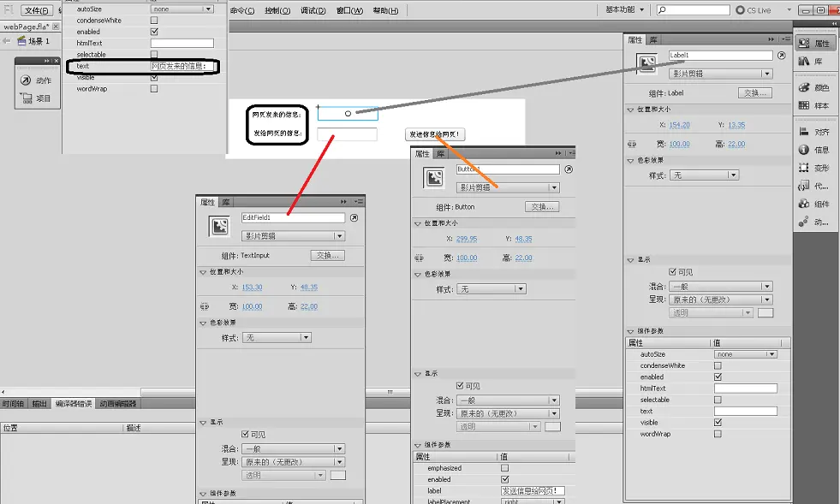
Task: Switch to 库 tab in Label1 properties panel
Action: 653,39
